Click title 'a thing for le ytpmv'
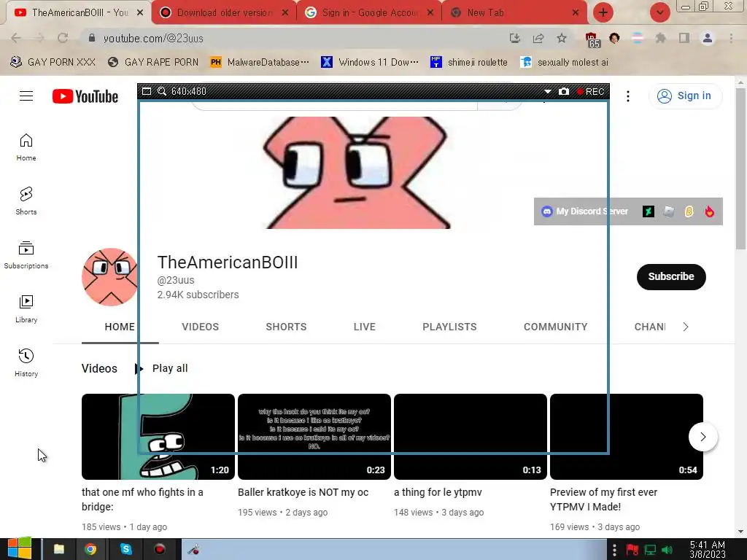 pos(438,492)
